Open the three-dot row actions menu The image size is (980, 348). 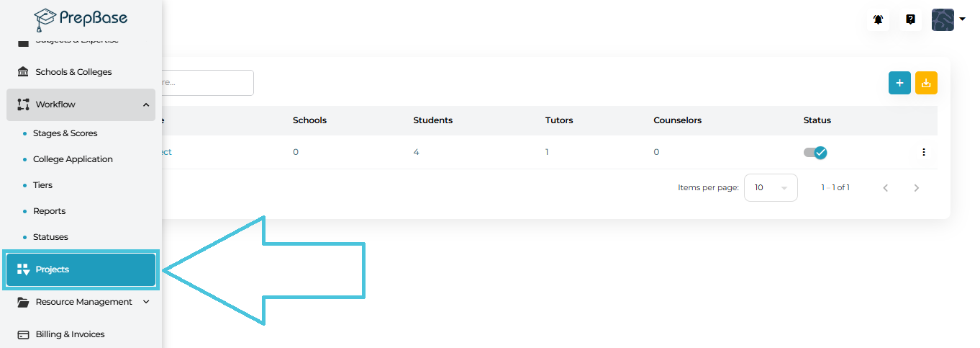tap(924, 152)
